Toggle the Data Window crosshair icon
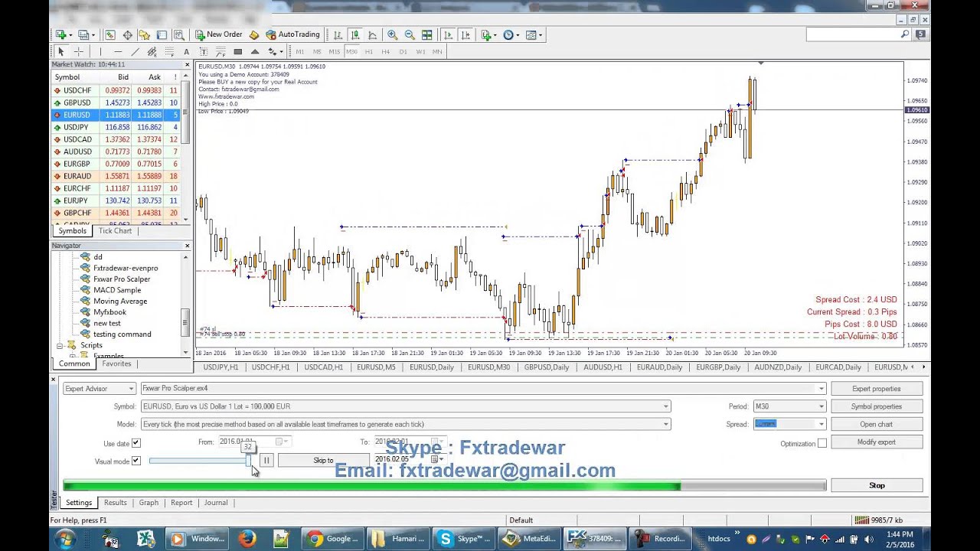 pos(127,34)
